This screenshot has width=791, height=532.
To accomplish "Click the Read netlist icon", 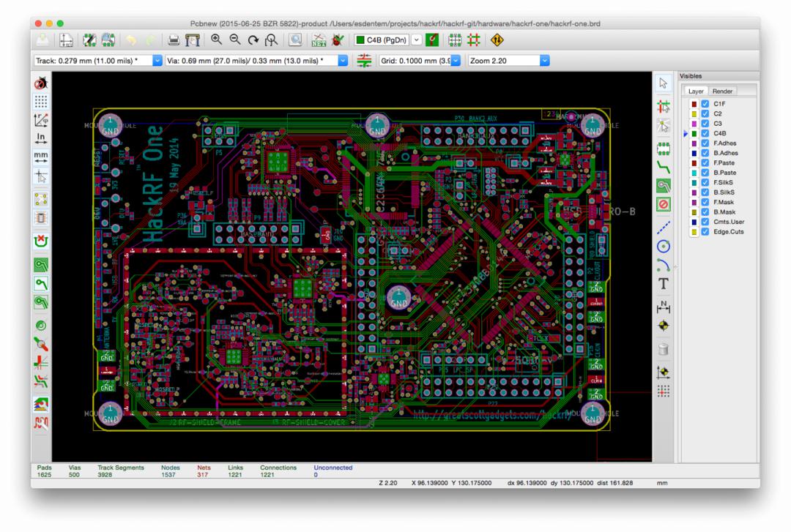I will pyautogui.click(x=319, y=40).
